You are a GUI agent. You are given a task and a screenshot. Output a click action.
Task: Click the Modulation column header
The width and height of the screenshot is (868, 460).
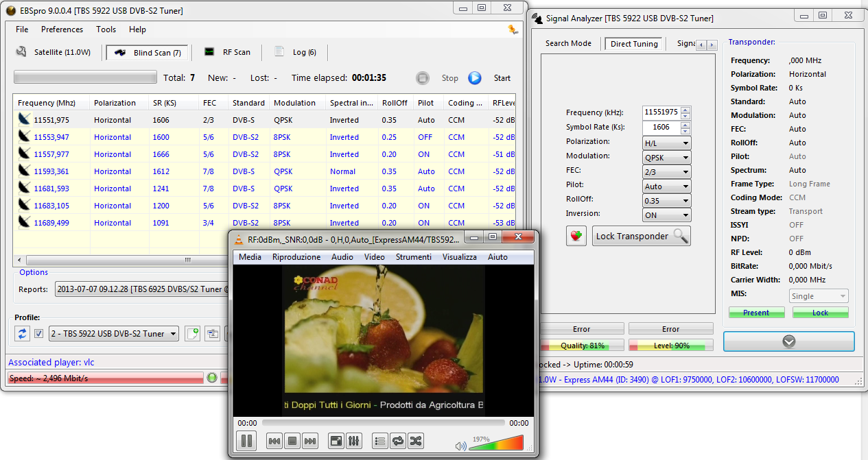(297, 103)
